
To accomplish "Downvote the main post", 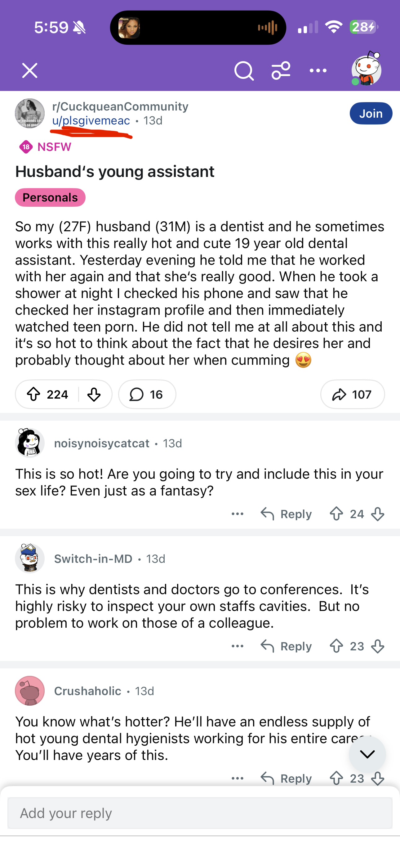I will tap(94, 394).
